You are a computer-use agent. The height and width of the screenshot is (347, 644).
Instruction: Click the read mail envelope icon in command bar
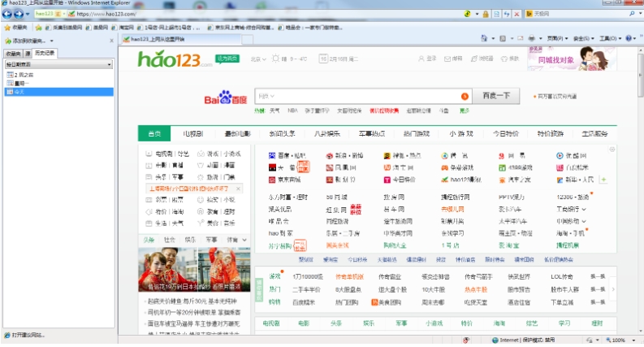(x=521, y=38)
